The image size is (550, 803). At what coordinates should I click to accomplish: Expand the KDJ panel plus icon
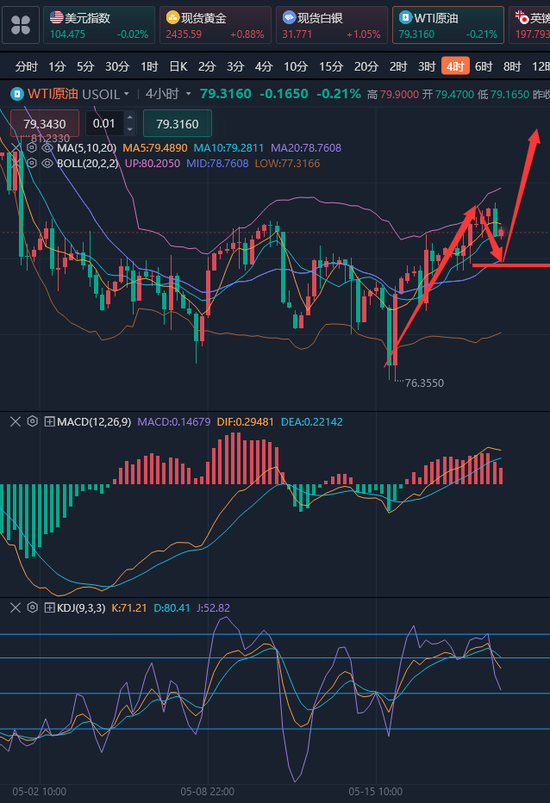click(50, 608)
